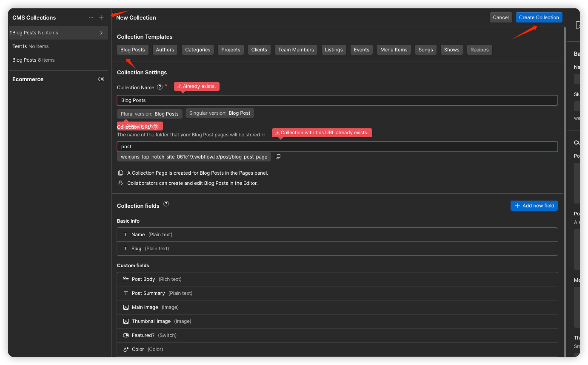Select the Menu Items template
This screenshot has height=365, width=588.
tap(394, 50)
